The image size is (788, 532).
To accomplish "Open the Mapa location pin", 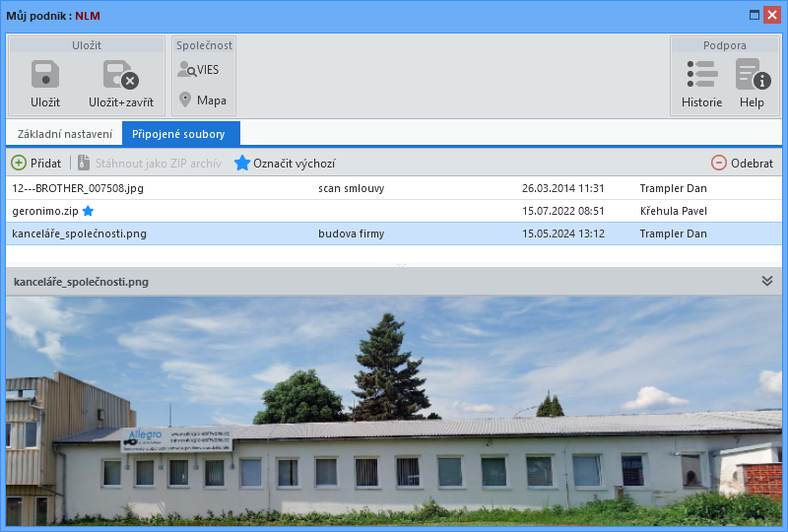I will (185, 100).
